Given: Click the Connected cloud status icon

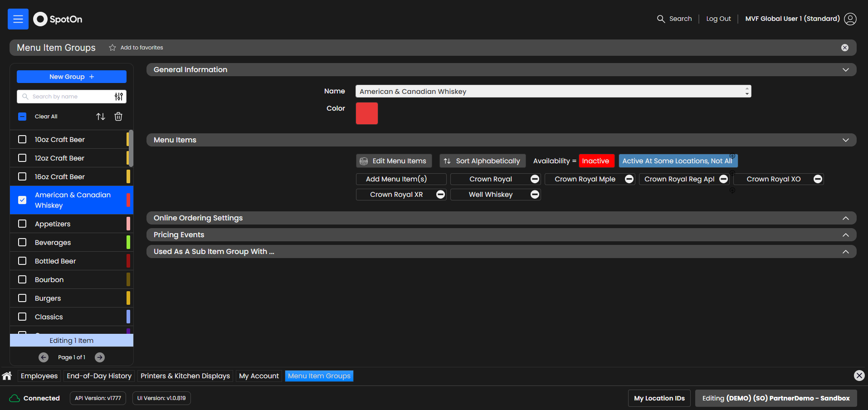Looking at the screenshot, I should click(15, 398).
